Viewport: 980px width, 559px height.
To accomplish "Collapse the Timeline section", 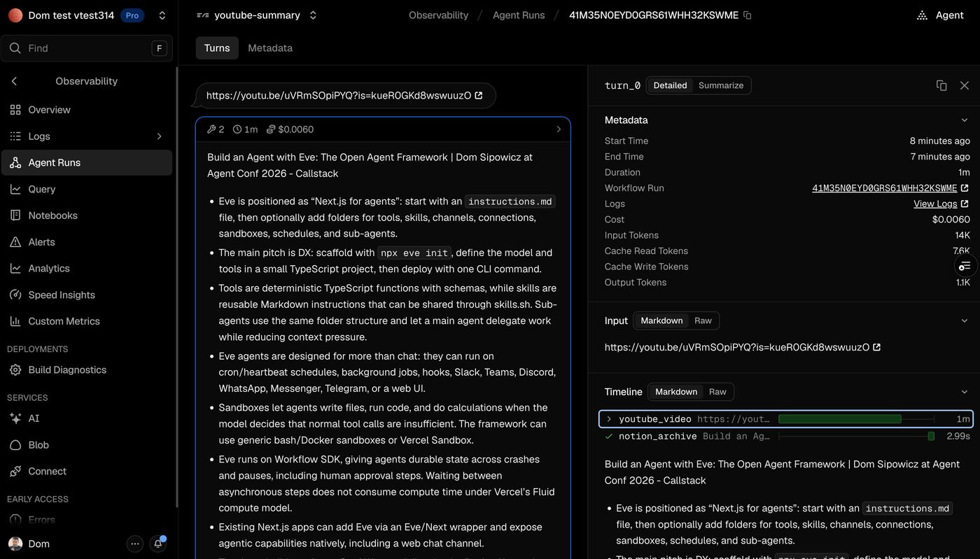I will 965,392.
